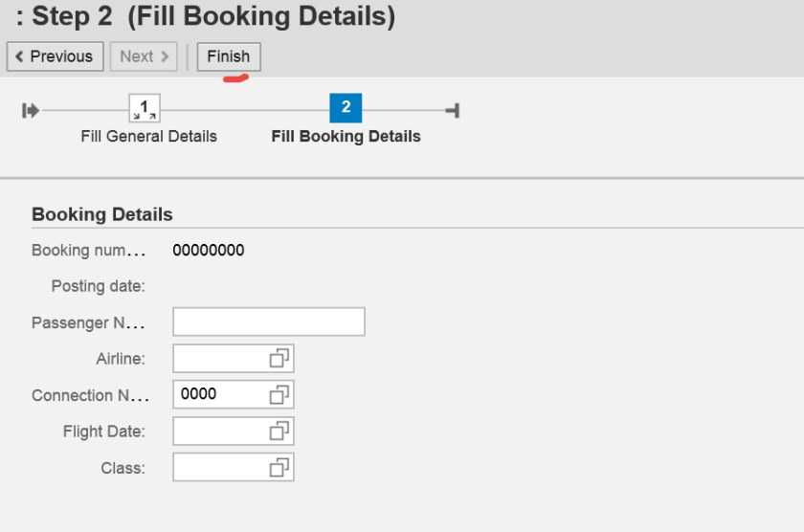
Task: Click the roadmap end marker icon
Action: point(453,111)
